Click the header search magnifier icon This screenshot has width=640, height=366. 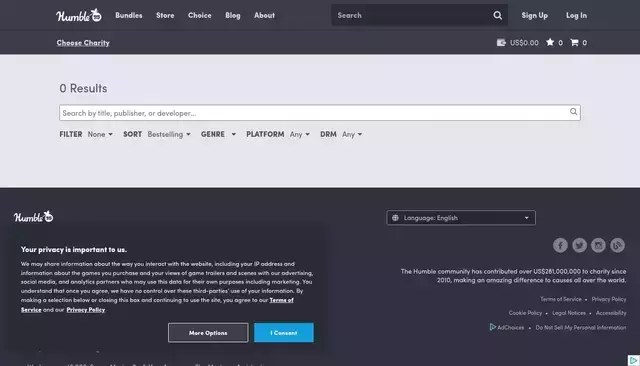click(497, 16)
